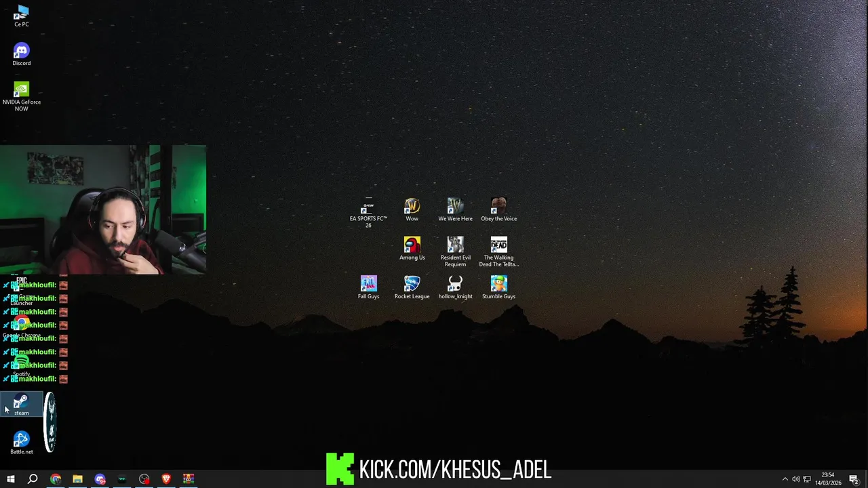This screenshot has height=488, width=868.
Task: Open the notification center with 2 alerts
Action: pos(854,479)
